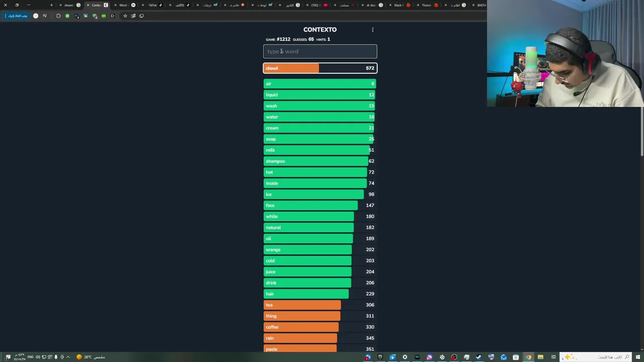Screen dimensions: 644x362
Task: Open Microsoft Store from the taskbar
Action: 516,357
